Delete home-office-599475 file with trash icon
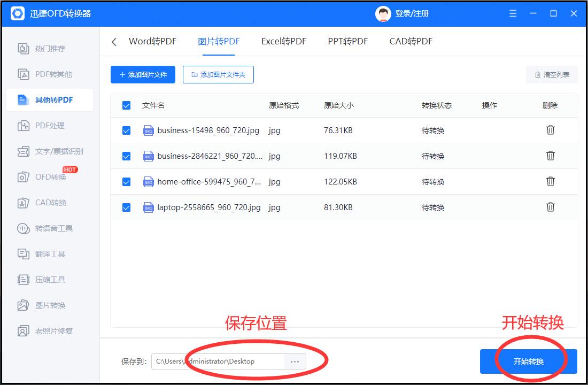Image resolution: width=588 pixels, height=385 pixels. tap(551, 182)
